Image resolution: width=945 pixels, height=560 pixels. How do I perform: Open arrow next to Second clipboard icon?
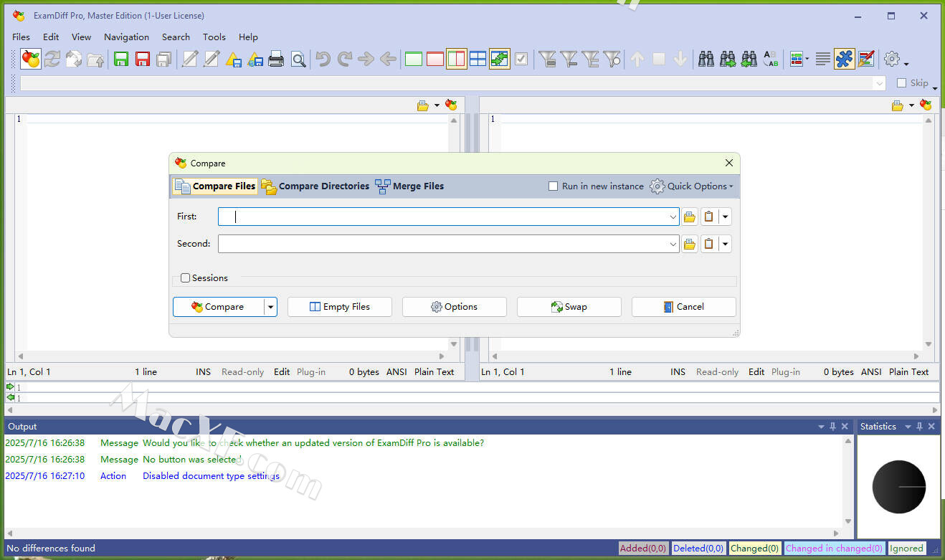click(x=726, y=244)
